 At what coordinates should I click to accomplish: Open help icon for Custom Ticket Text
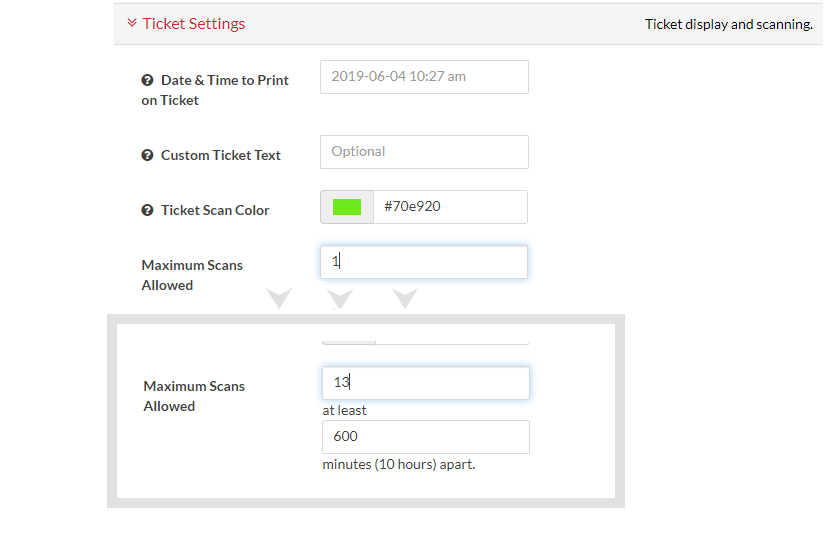click(147, 155)
